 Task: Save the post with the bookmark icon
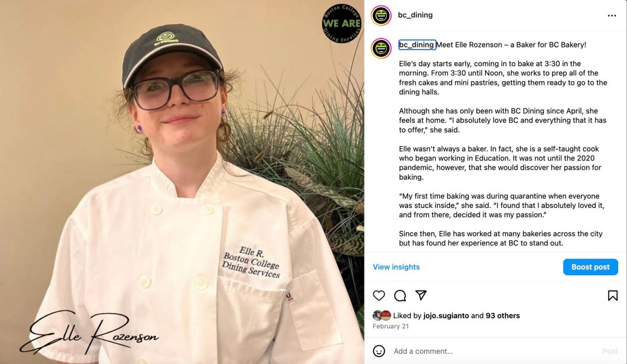click(x=613, y=296)
